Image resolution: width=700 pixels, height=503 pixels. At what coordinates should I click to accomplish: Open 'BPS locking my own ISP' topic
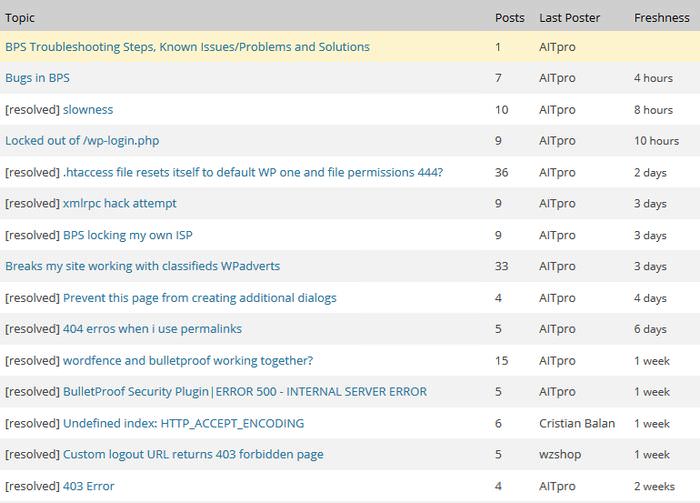pos(128,235)
